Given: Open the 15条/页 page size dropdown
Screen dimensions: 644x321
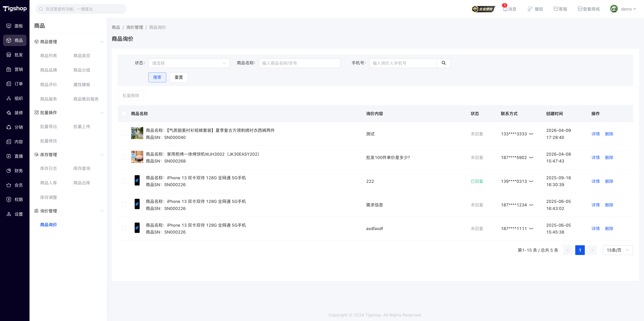Looking at the screenshot, I should pyautogui.click(x=618, y=250).
